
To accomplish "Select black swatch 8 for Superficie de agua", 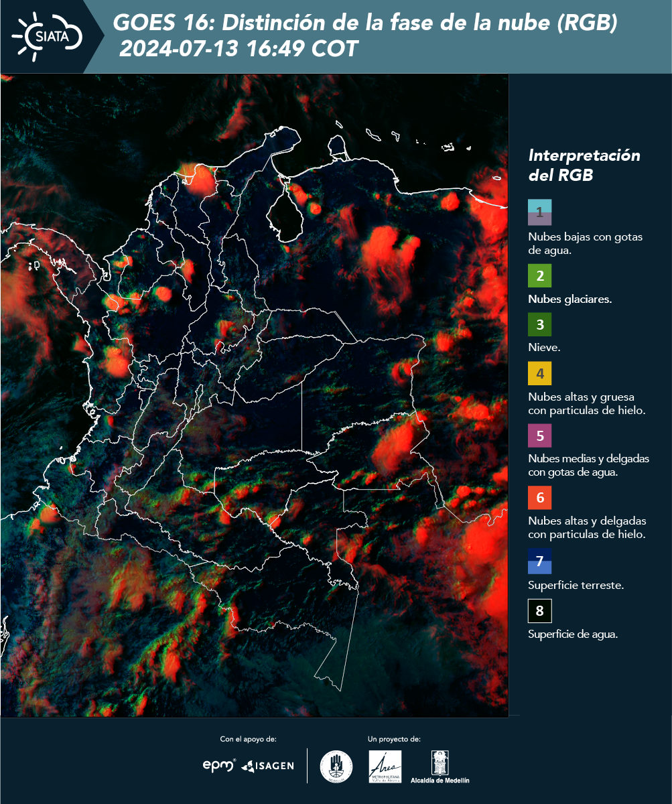I will (x=540, y=611).
